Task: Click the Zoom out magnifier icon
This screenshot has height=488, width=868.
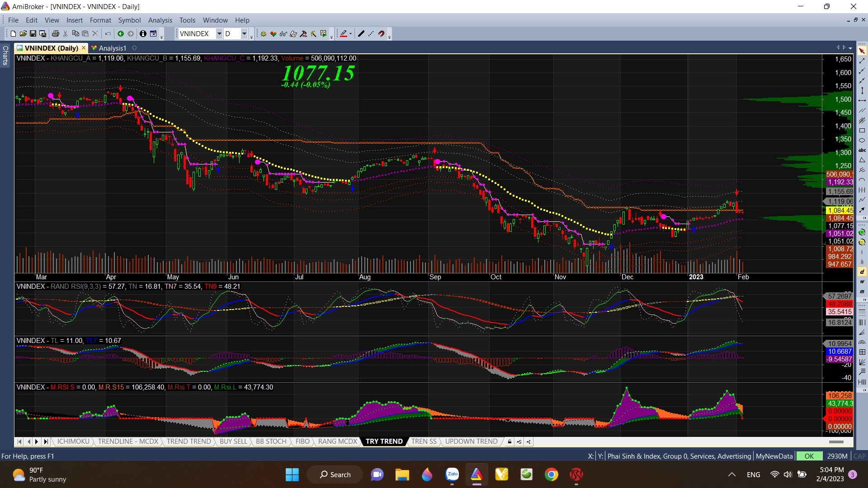Action: pos(862,242)
